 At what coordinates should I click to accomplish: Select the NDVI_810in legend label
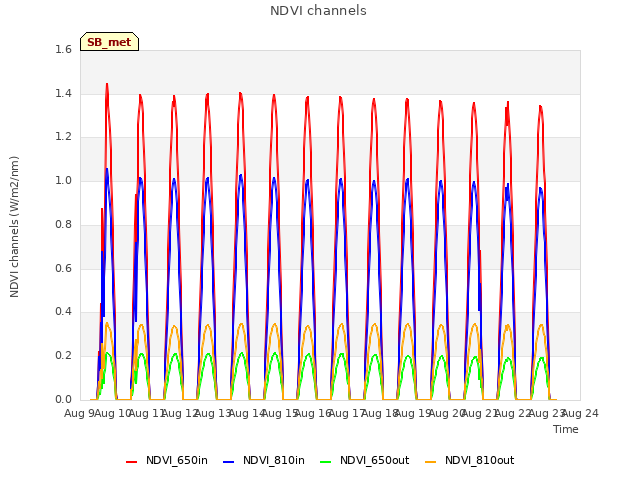273,460
